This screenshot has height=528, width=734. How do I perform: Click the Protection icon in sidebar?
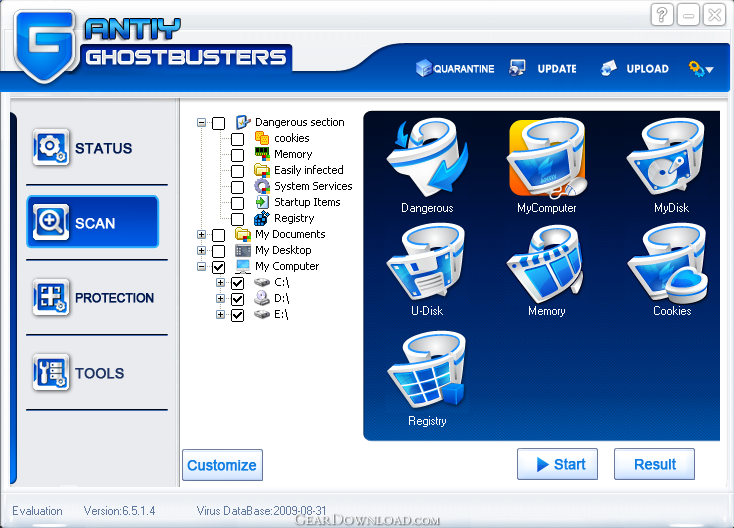coord(51,297)
